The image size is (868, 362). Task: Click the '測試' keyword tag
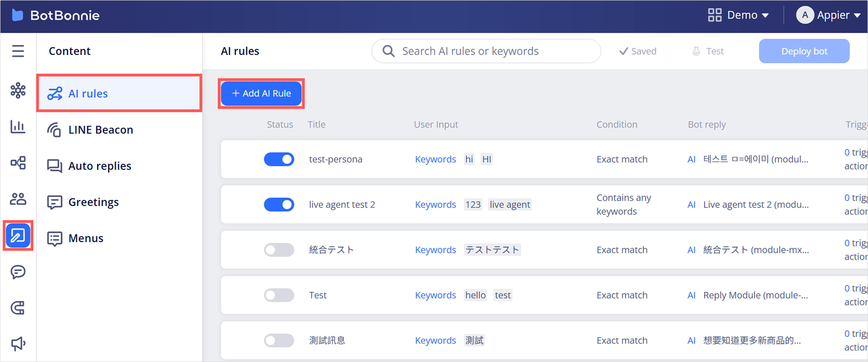point(474,340)
